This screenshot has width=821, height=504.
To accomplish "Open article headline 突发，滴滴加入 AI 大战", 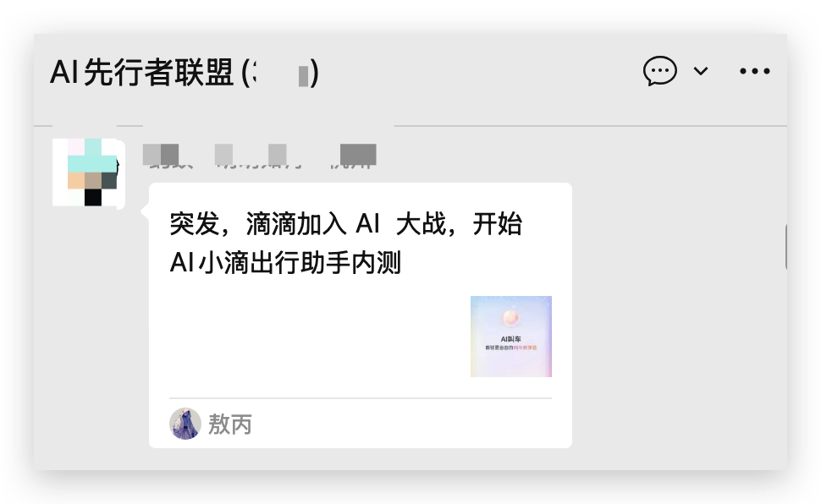I will [346, 224].
